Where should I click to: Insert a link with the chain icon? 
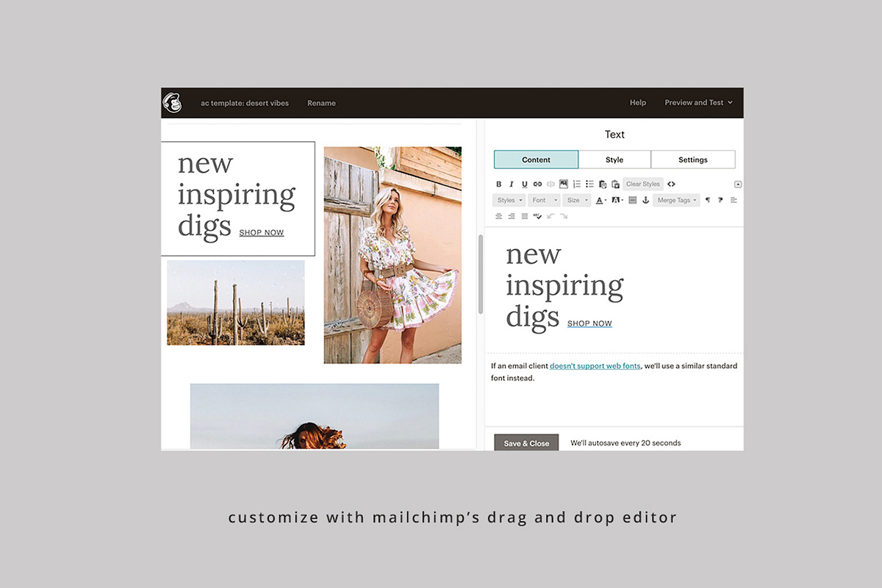(x=537, y=184)
